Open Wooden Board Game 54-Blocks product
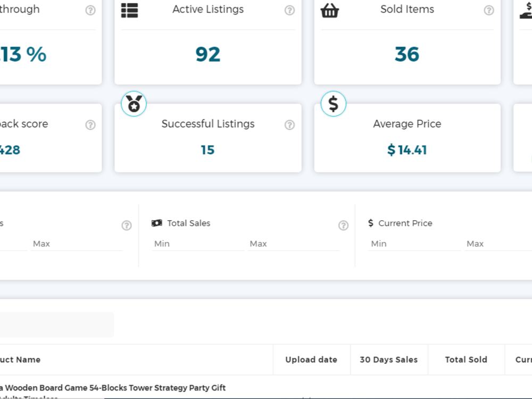Screen dimensions: 532x399 (x=113, y=388)
